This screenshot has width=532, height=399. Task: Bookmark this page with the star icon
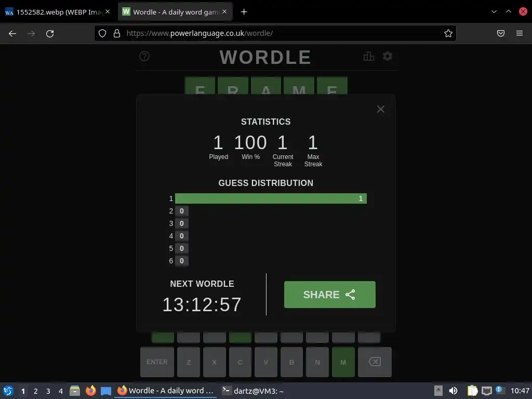pyautogui.click(x=448, y=33)
